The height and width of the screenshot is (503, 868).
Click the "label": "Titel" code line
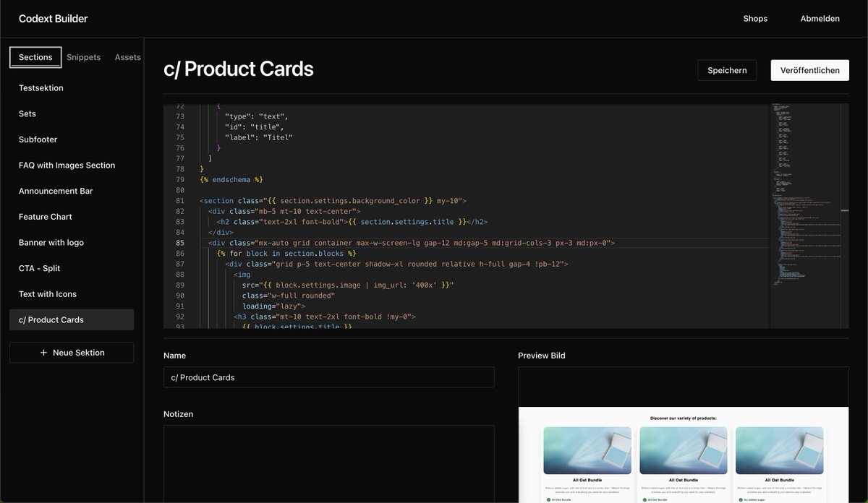[259, 137]
